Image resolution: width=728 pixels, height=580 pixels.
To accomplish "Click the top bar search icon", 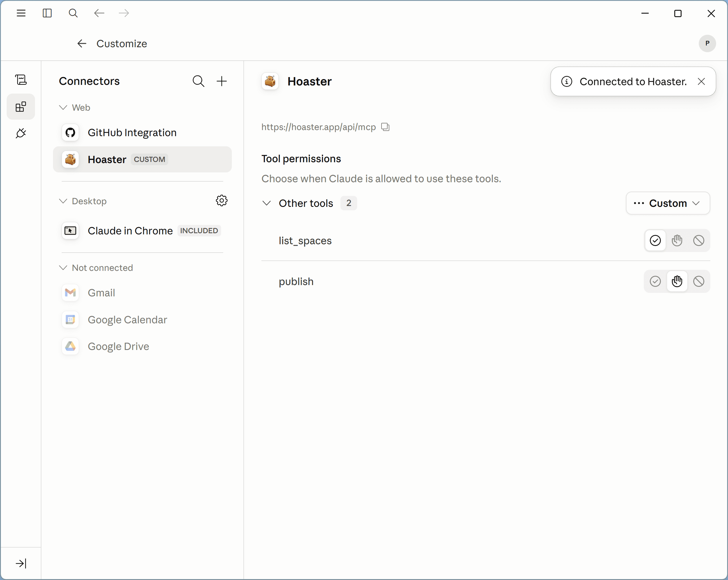I will [73, 13].
